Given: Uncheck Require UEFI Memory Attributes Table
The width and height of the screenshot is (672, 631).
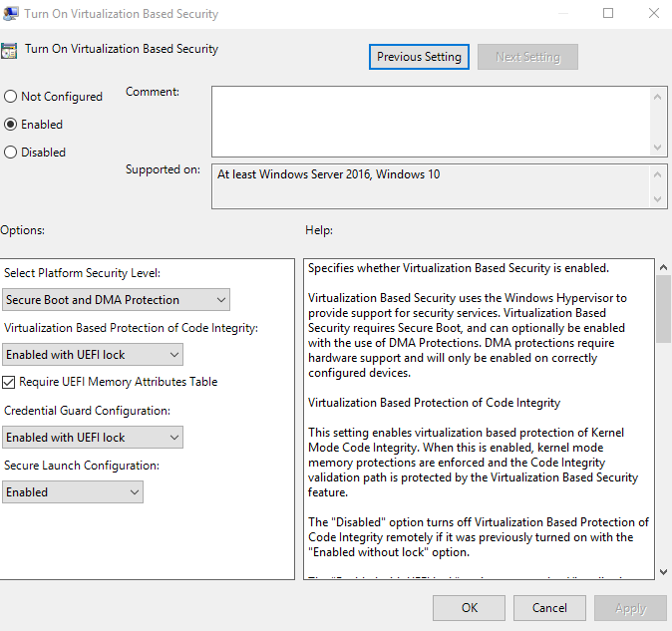Looking at the screenshot, I should (x=10, y=382).
